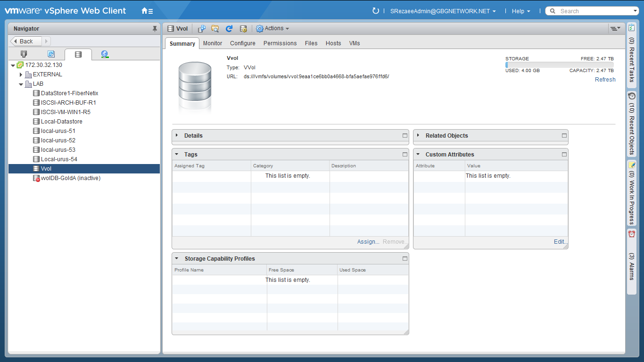Viewport: 644px width, 362px height.
Task: Click the Vvol datastore icon in title bar
Action: point(171,29)
